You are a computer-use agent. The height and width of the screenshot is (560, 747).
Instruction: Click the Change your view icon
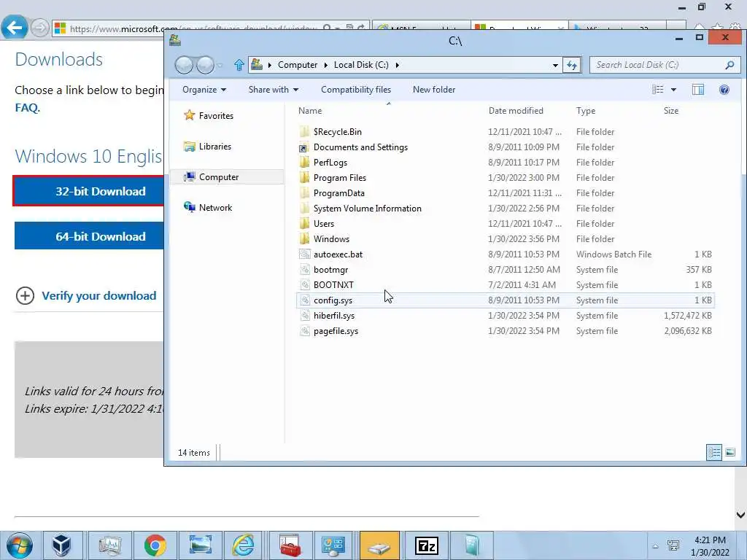(x=658, y=90)
